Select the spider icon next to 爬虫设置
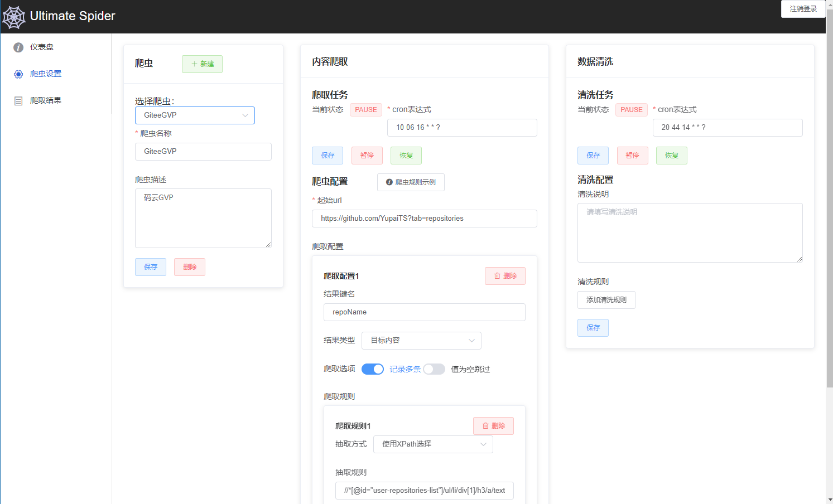 [17, 74]
